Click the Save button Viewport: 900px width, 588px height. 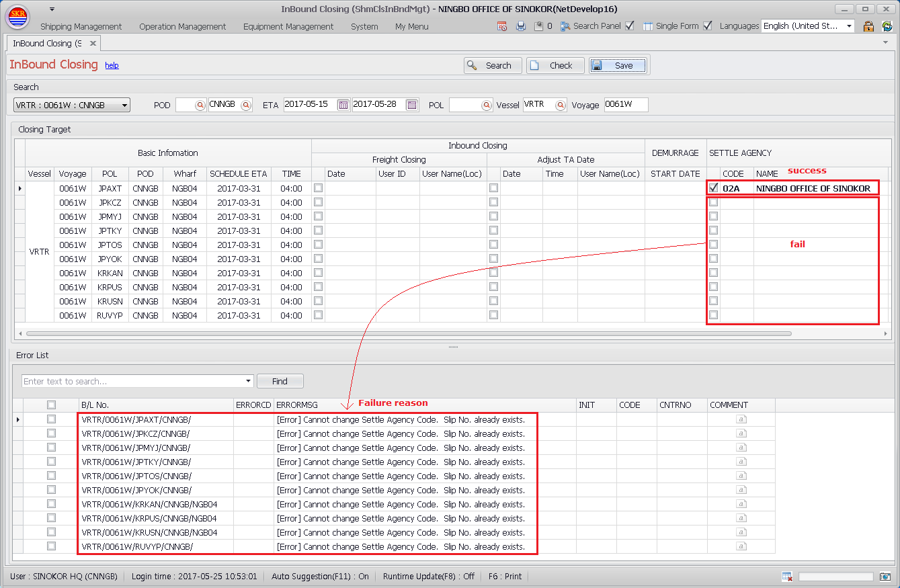click(618, 65)
